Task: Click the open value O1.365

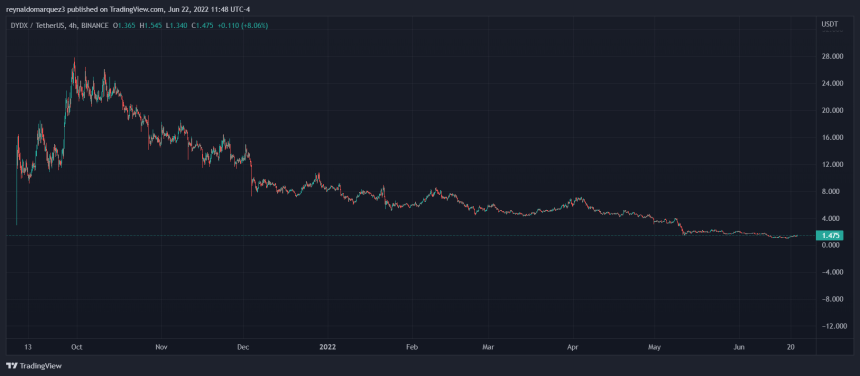Action: point(125,26)
